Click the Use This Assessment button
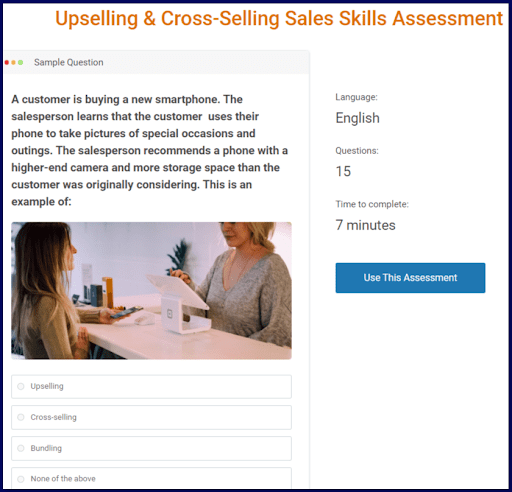The width and height of the screenshot is (512, 492). pos(410,278)
